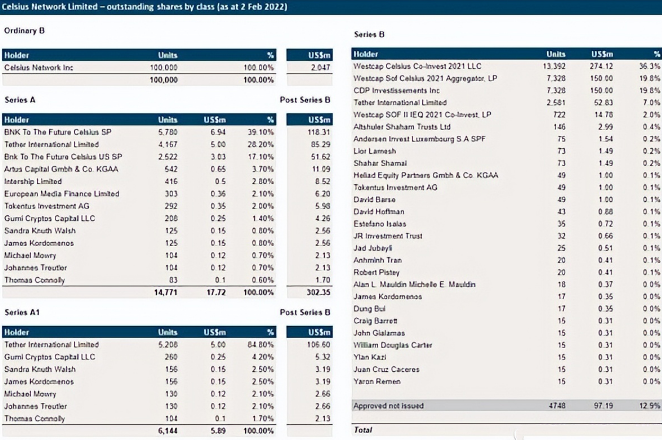Select the 'Series A1' section heading
Screen dimensions: 662x440
click(22, 312)
